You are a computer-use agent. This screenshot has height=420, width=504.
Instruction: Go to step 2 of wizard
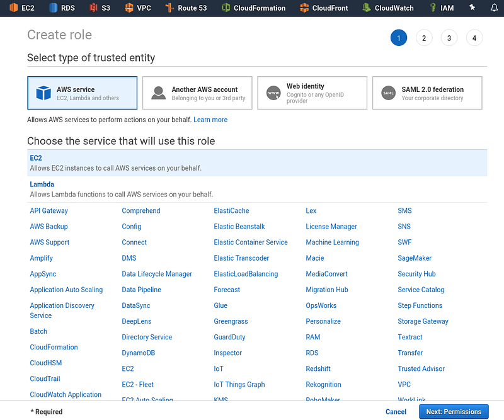(424, 38)
